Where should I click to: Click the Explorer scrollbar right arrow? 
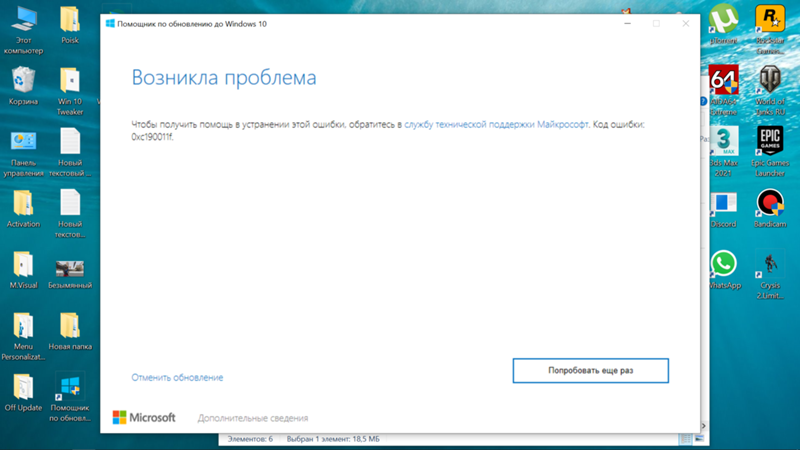pos(704,426)
